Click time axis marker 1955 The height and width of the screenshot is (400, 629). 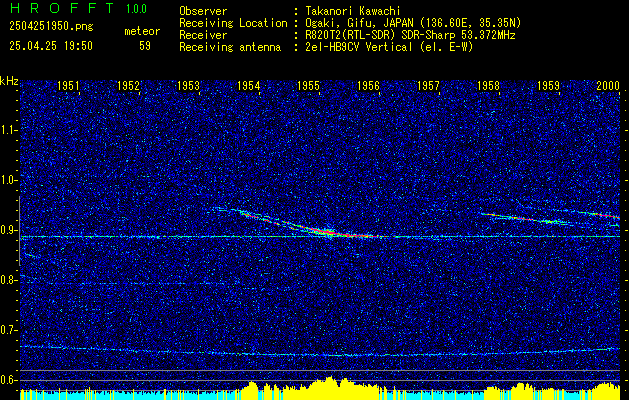[x=308, y=85]
